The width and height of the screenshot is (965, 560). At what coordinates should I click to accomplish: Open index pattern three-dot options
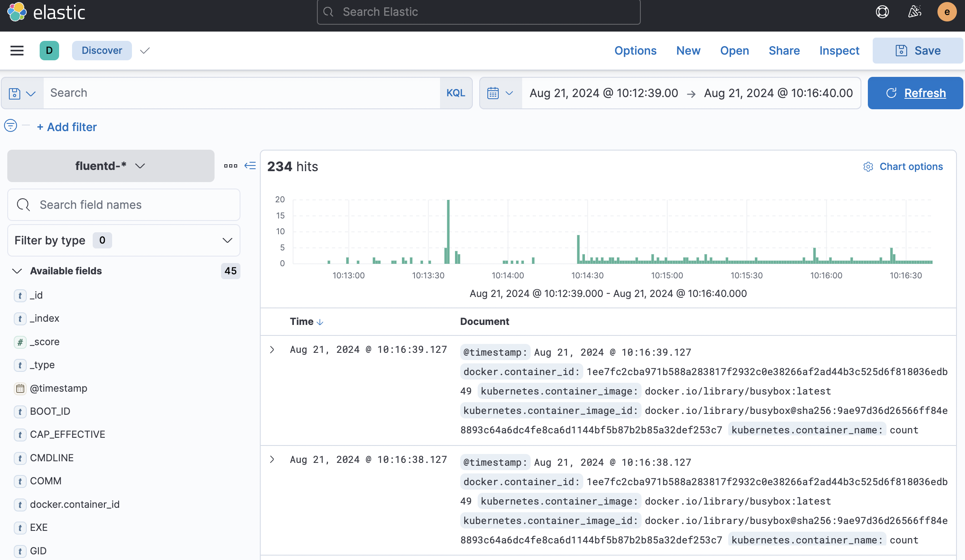231,166
